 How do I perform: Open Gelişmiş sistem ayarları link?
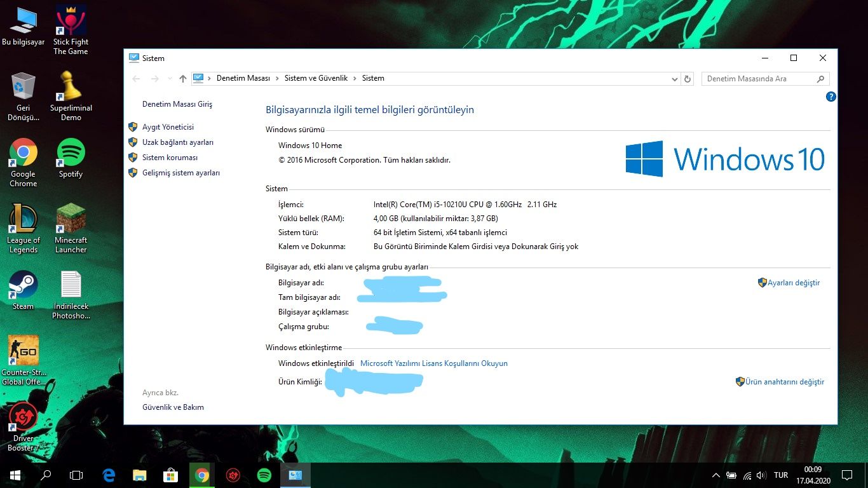181,173
